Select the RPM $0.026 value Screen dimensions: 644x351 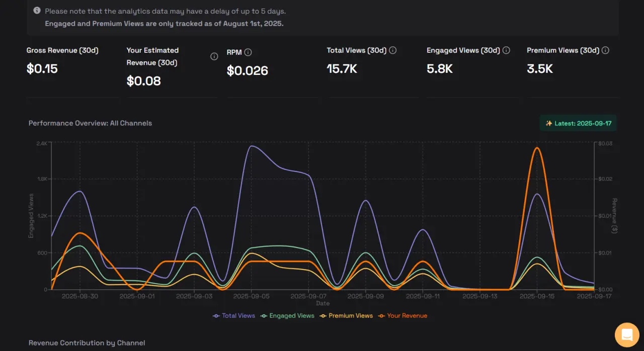(x=247, y=71)
